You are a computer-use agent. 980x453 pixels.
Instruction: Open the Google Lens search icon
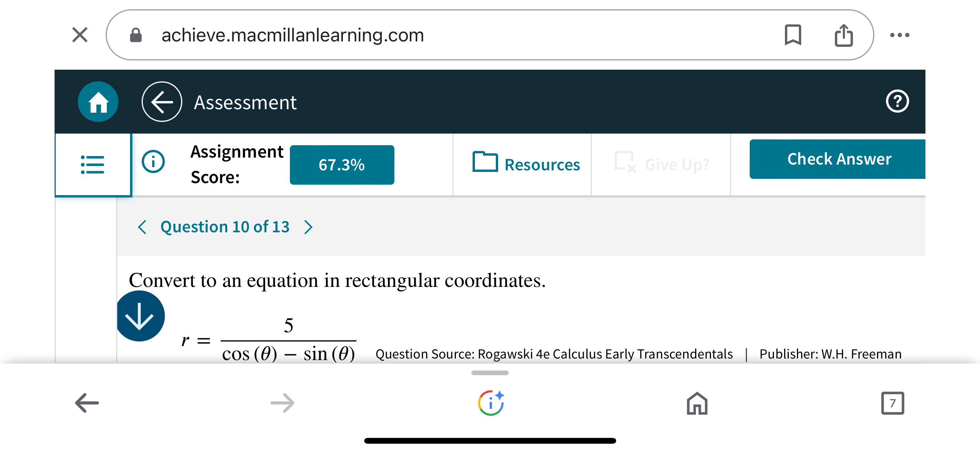(490, 403)
